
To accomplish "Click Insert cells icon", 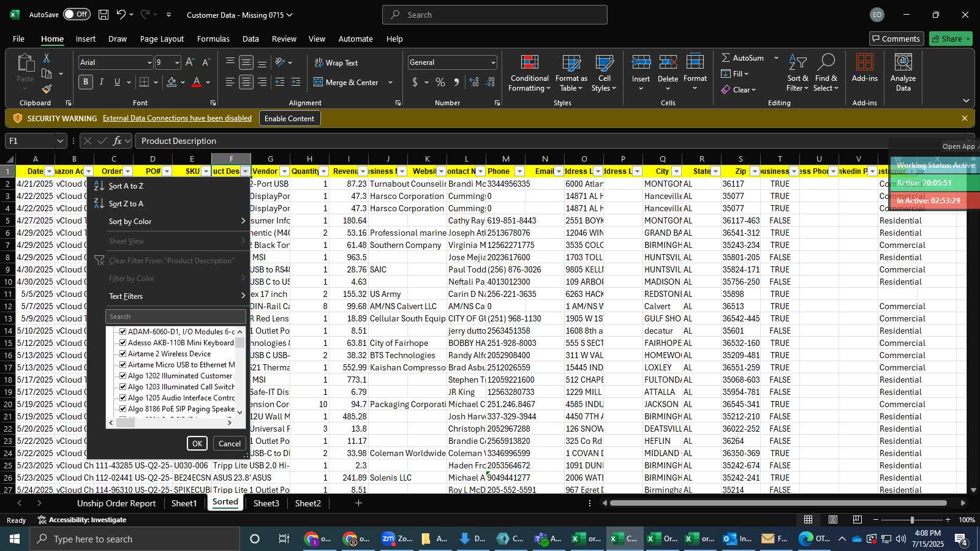I will [x=641, y=62].
